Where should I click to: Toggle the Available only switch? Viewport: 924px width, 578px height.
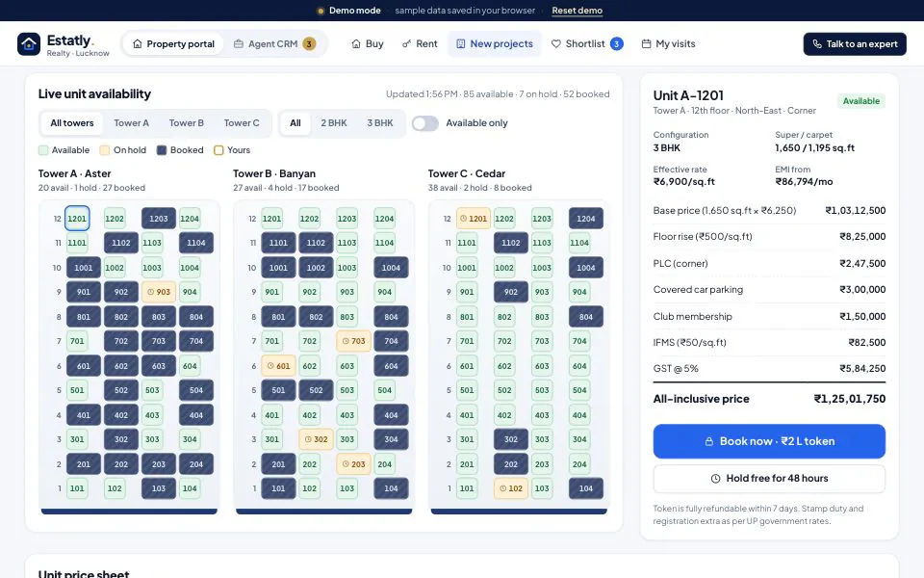[424, 123]
